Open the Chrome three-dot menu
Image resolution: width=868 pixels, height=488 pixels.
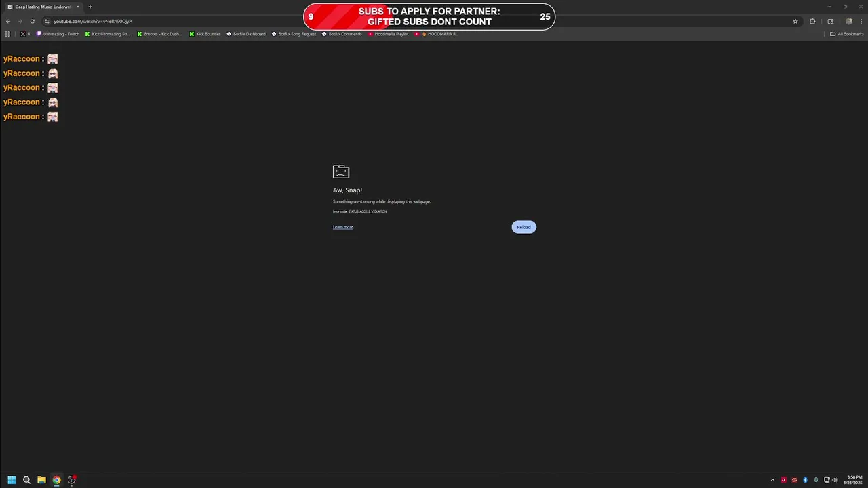click(860, 21)
